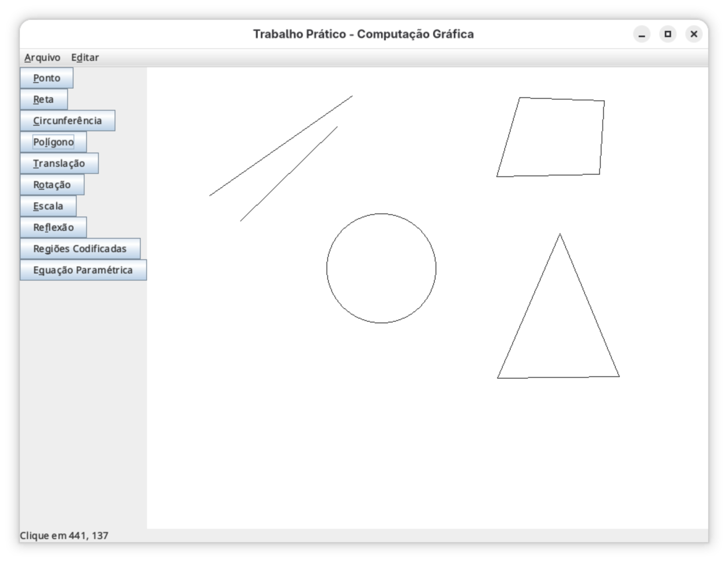Screen dimensions: 728x562
Task: Open the Editar menu
Action: [x=85, y=58]
